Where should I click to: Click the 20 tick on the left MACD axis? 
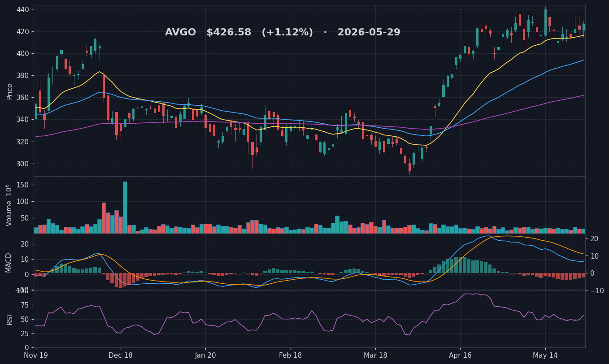[25, 244]
